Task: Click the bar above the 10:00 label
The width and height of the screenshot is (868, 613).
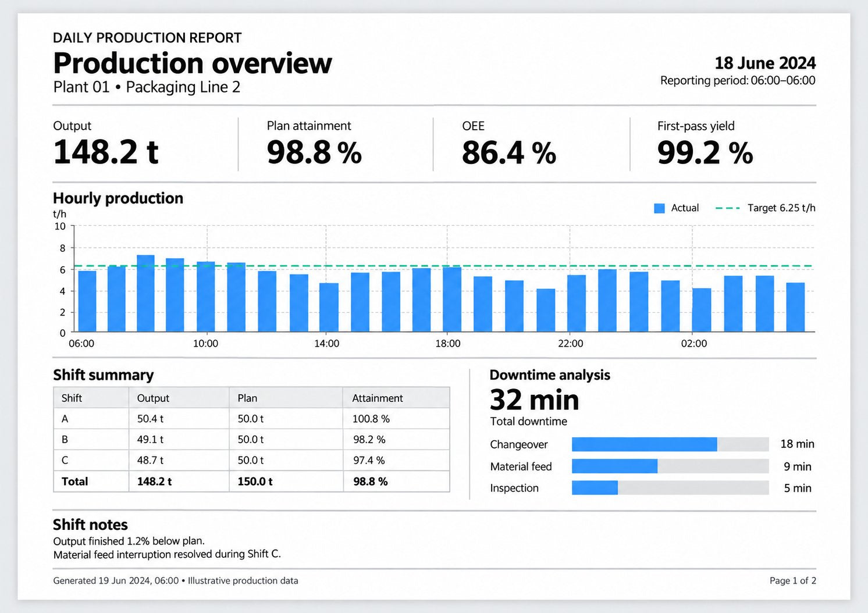Action: (206, 297)
